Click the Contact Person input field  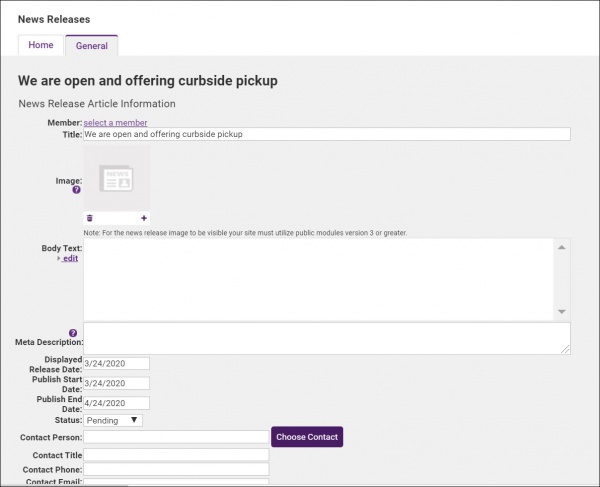pos(176,437)
